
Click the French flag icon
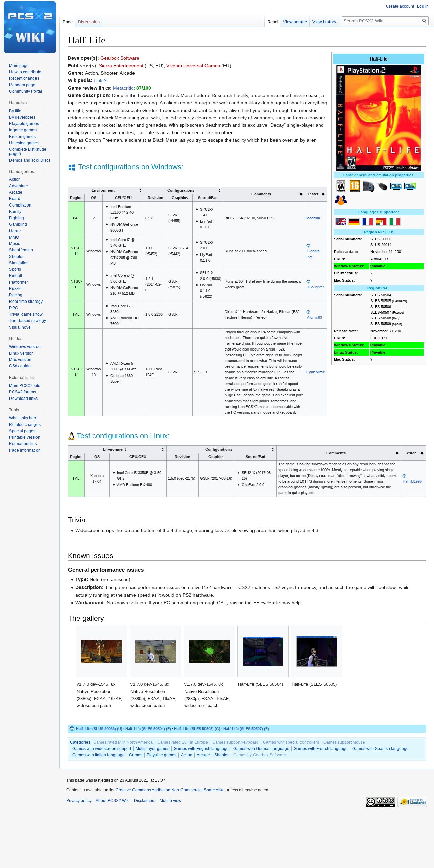tap(367, 222)
